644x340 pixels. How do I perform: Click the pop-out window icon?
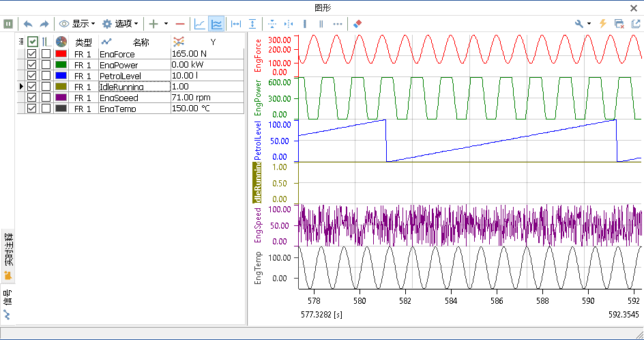tap(636, 23)
